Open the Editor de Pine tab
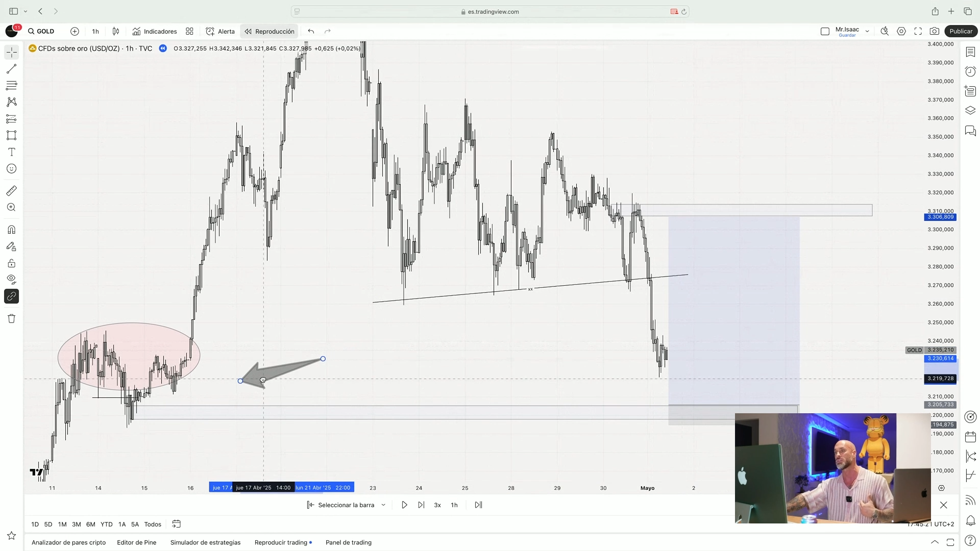This screenshot has width=980, height=551. click(x=136, y=542)
